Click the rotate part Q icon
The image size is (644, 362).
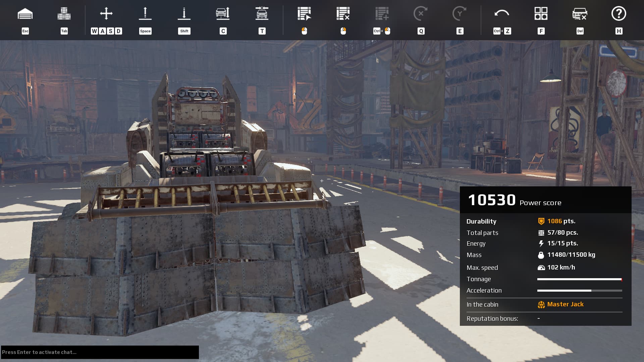click(x=421, y=14)
